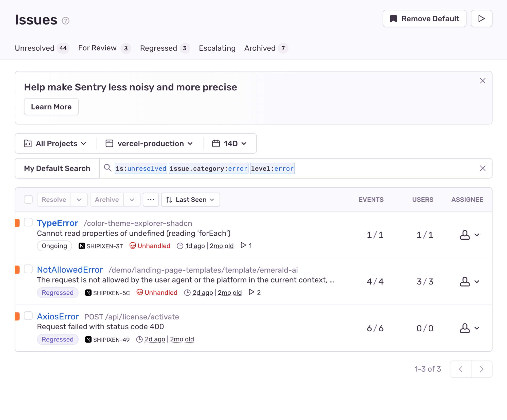Dismiss the Sentry less noisy banner

coord(482,81)
